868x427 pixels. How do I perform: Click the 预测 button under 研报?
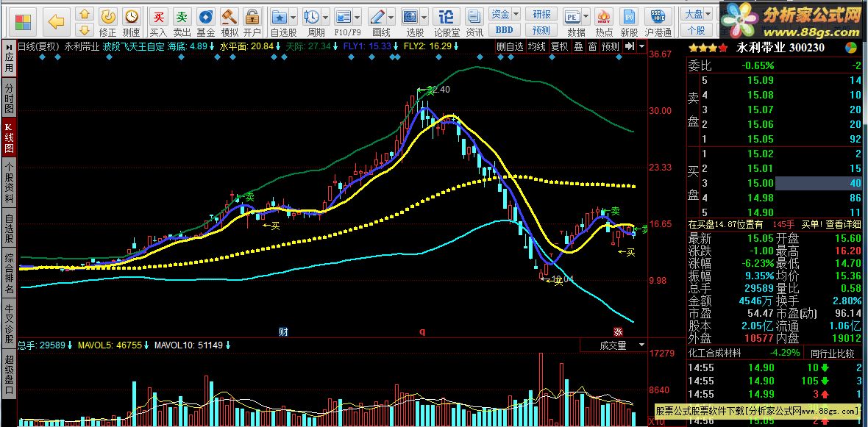(541, 30)
